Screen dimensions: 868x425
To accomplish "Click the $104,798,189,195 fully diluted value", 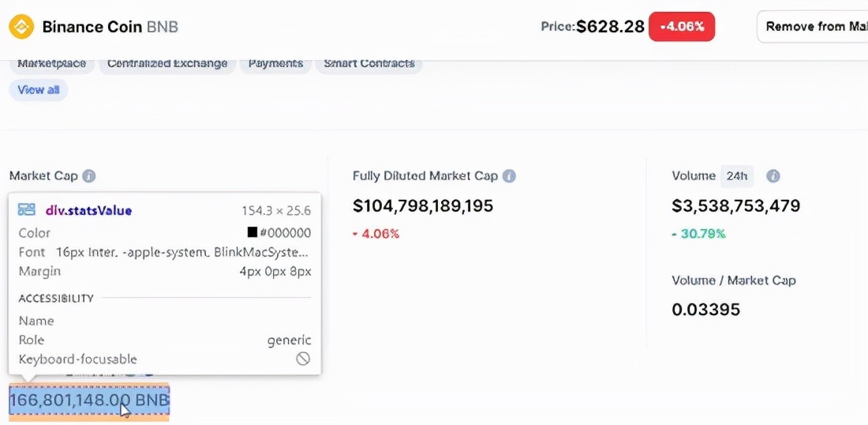I will [423, 206].
